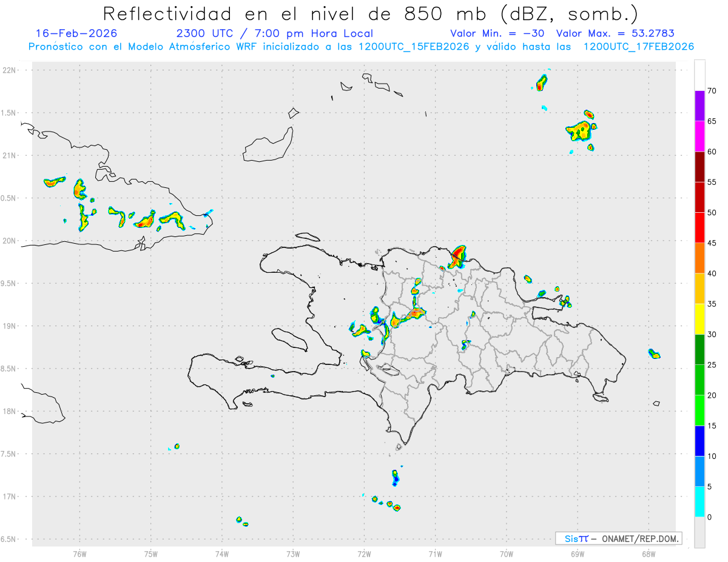Click the color bar label "65"
Viewport: 728px width, 562px height.
(x=712, y=121)
